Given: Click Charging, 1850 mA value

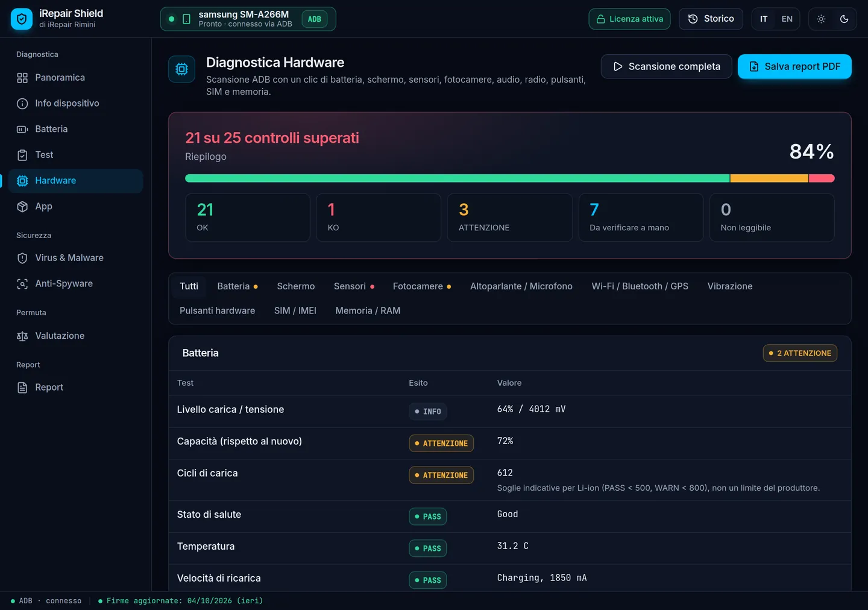Looking at the screenshot, I should (542, 578).
